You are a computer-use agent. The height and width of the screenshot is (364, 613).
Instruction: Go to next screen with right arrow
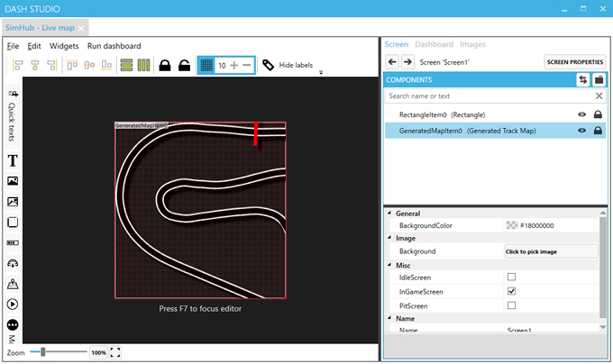(407, 61)
